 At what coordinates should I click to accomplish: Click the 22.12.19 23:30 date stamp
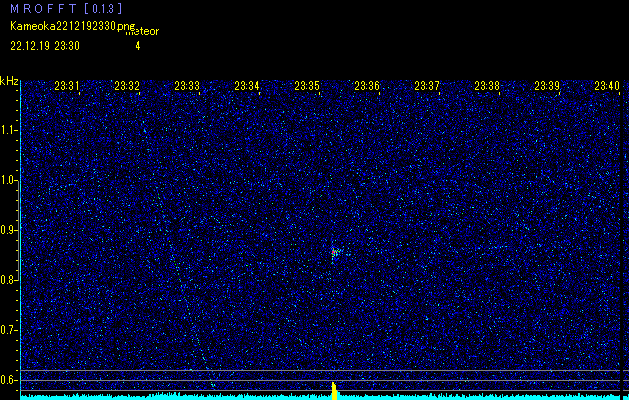pyautogui.click(x=45, y=46)
